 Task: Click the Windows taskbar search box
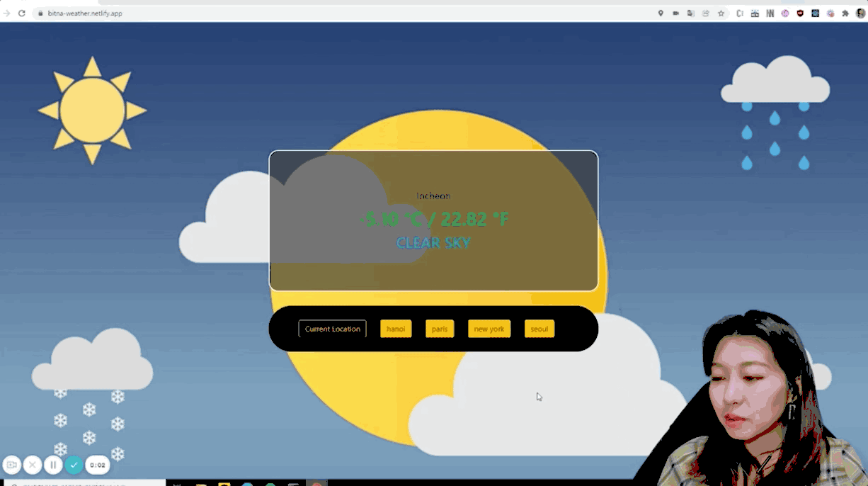pyautogui.click(x=85, y=483)
